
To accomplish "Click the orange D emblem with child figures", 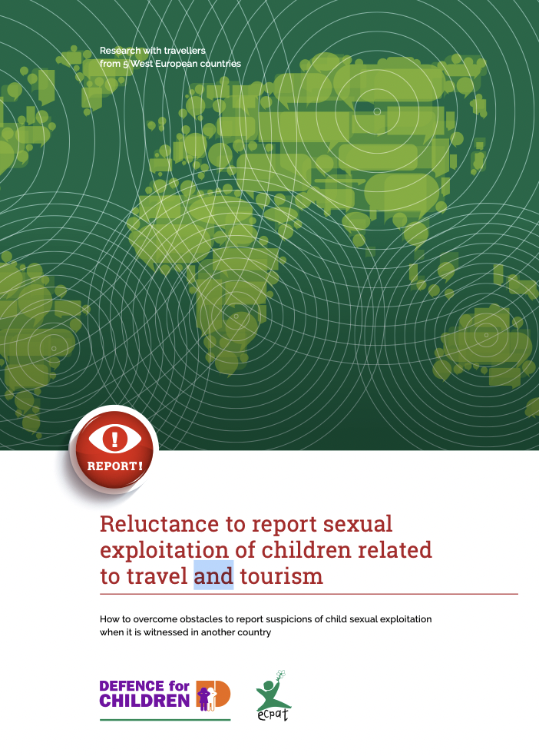I will pyautogui.click(x=212, y=694).
